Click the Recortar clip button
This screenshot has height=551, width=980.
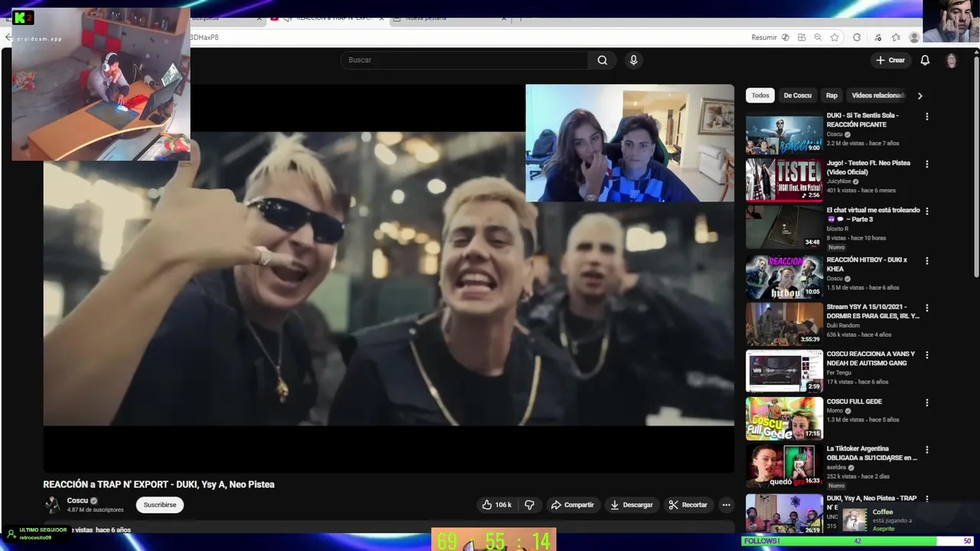coord(687,505)
